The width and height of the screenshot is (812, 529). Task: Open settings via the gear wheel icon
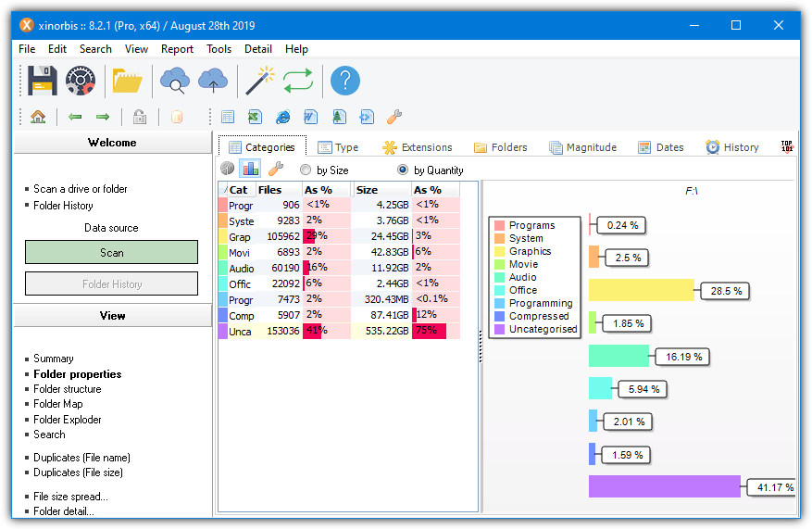pyautogui.click(x=81, y=81)
